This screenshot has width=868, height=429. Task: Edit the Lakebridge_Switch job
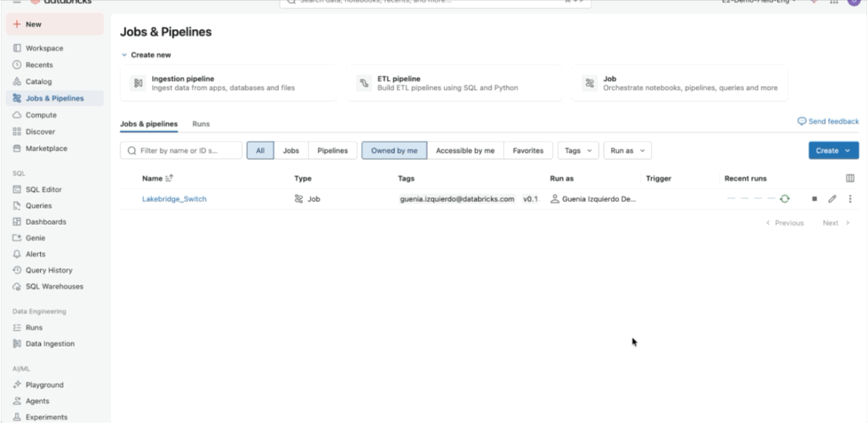[x=832, y=198]
